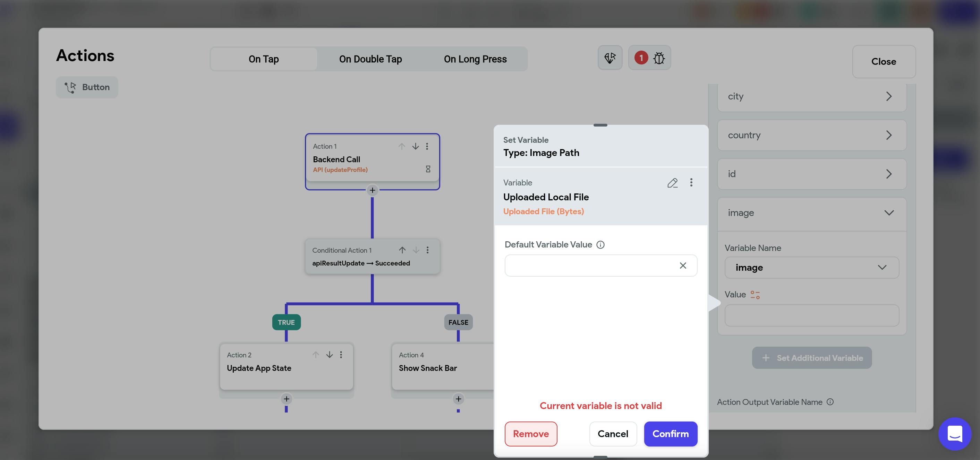Screen dimensions: 980x460
Task: Click the Button widget chip
Action: 87,87
